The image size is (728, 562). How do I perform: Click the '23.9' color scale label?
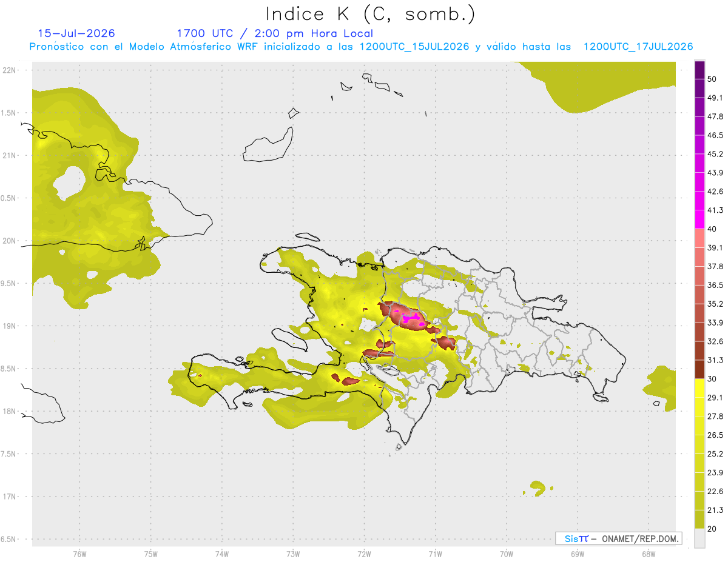[715, 472]
